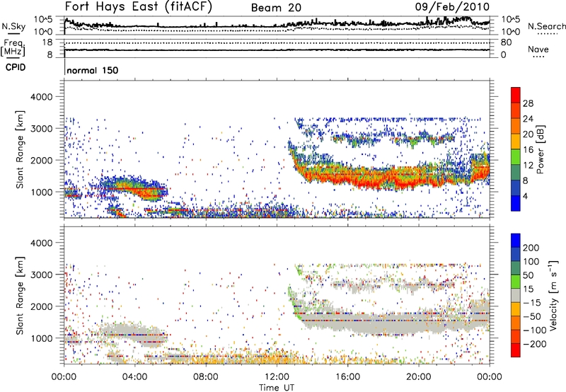Screen dimensions: 566x392
Task: Click the date '09/Feb/2010' in the header
Action: click(x=452, y=6)
